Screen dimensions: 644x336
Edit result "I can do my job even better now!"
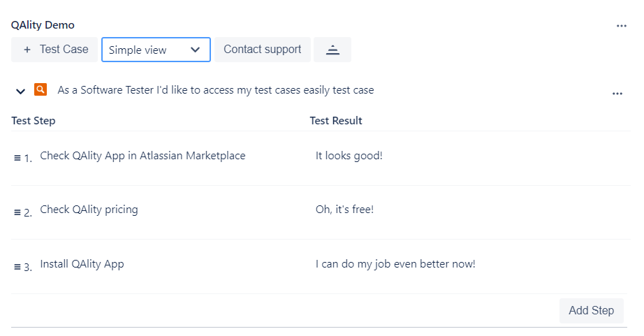coord(395,264)
